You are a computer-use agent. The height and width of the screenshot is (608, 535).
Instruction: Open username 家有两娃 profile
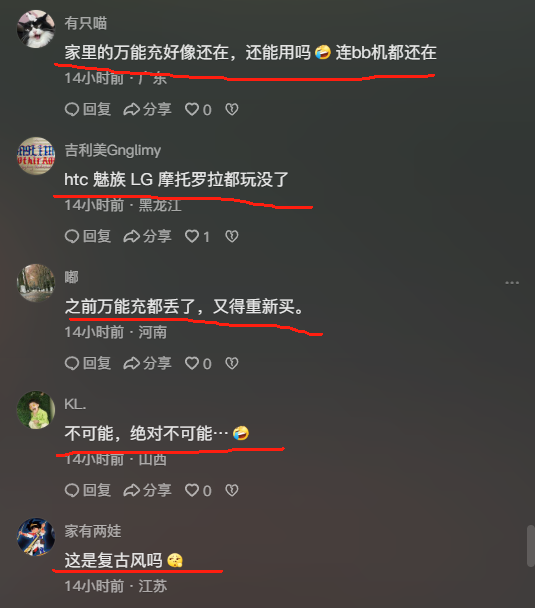pos(93,531)
